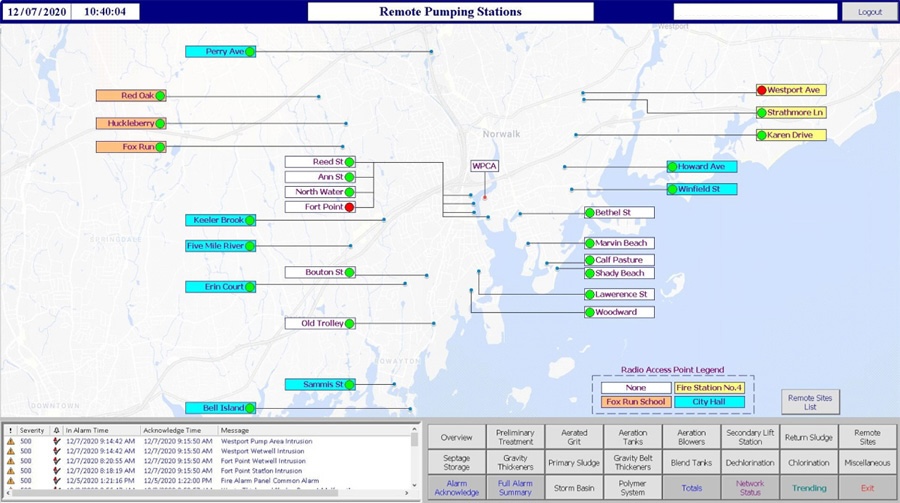This screenshot has height=503, width=900.
Task: Sort alarms by the Severity column header
Action: (33, 430)
